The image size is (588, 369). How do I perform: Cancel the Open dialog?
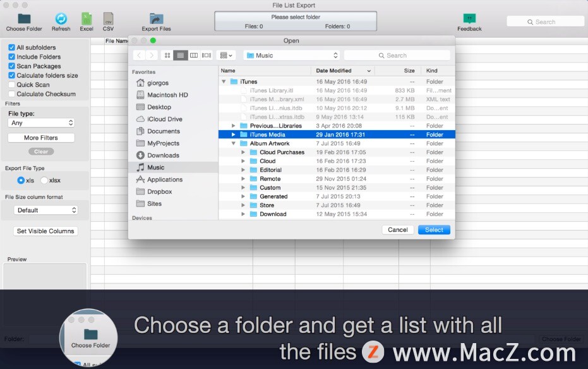(x=397, y=230)
